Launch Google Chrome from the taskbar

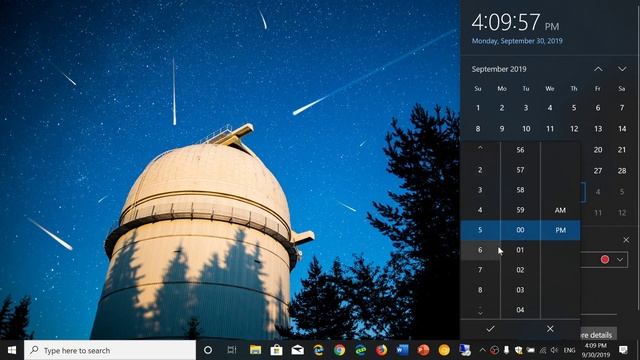click(339, 350)
